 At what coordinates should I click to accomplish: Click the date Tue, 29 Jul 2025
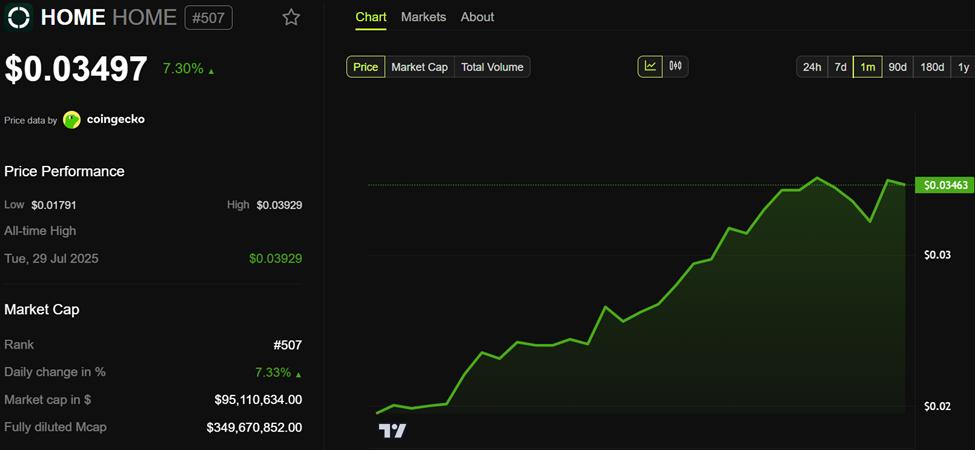pyautogui.click(x=51, y=259)
